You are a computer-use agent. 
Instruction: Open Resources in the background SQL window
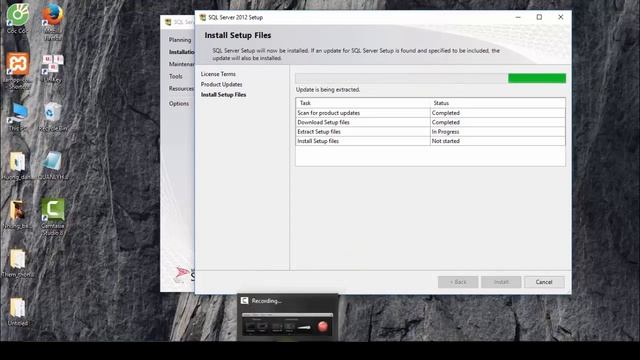pos(182,89)
